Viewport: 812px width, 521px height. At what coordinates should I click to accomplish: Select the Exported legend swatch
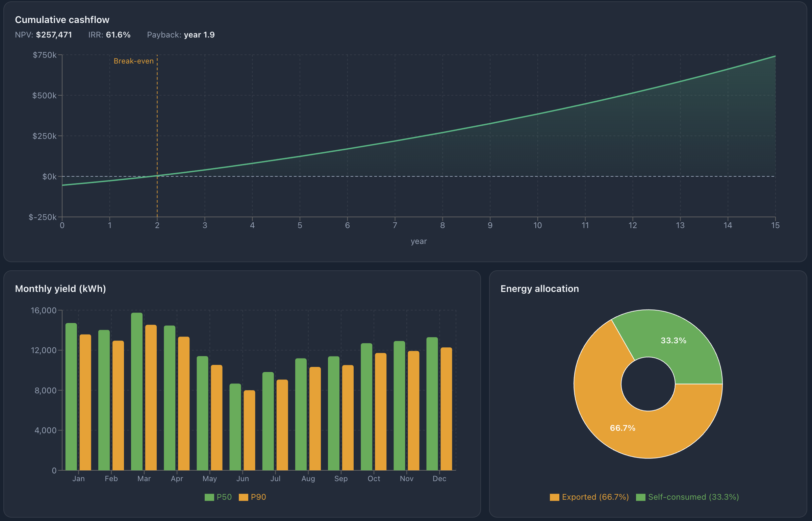(554, 497)
